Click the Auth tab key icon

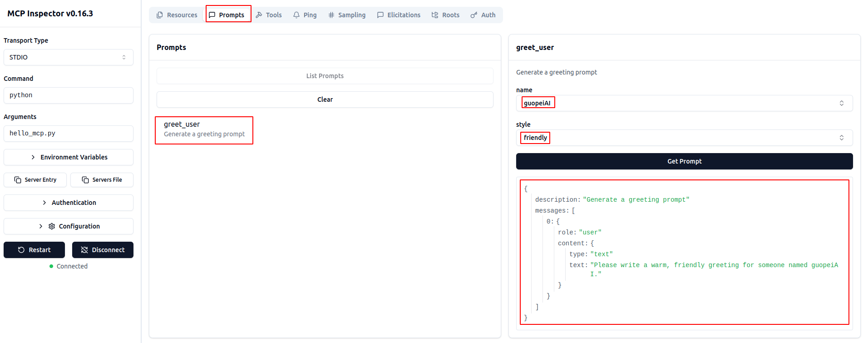click(474, 15)
